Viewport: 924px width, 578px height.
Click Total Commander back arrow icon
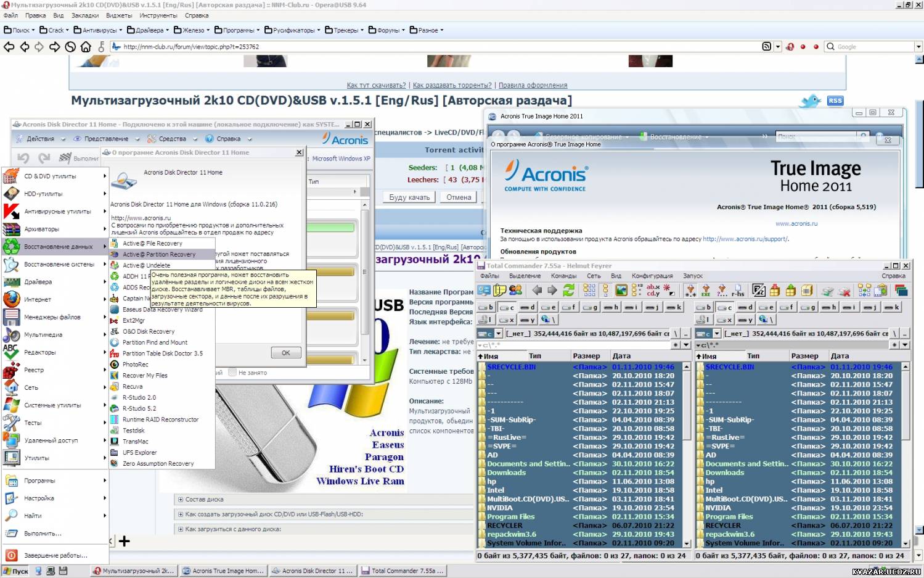tap(537, 290)
